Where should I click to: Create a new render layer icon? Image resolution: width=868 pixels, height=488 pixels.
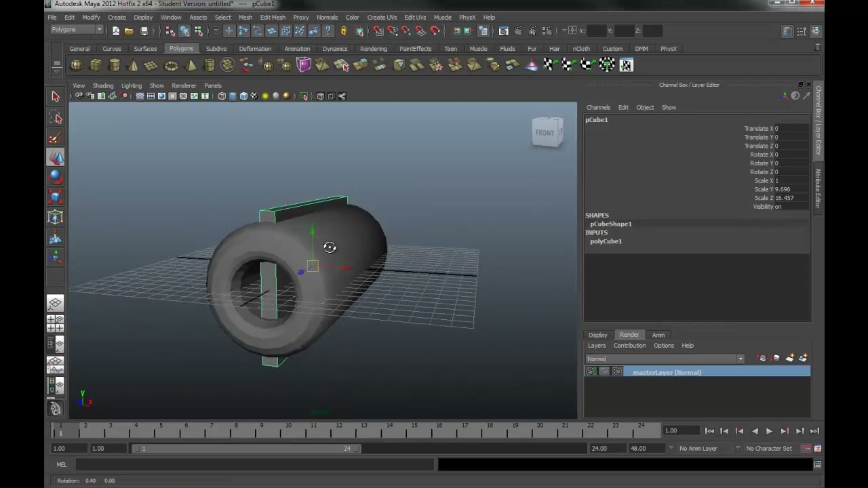click(789, 358)
